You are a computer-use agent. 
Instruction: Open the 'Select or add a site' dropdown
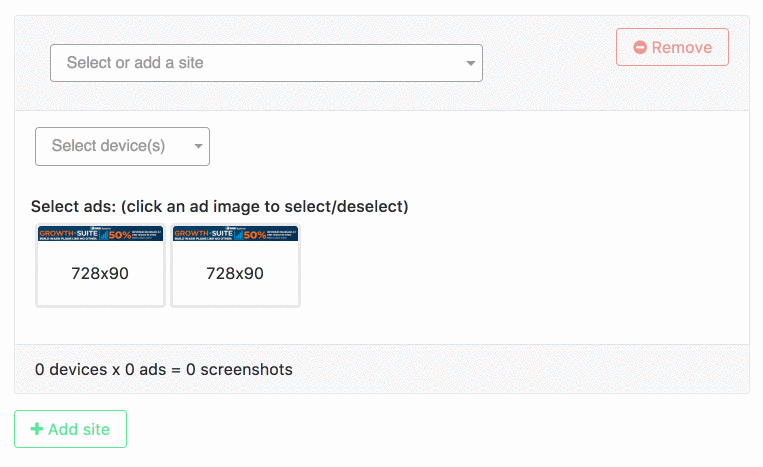coord(266,63)
